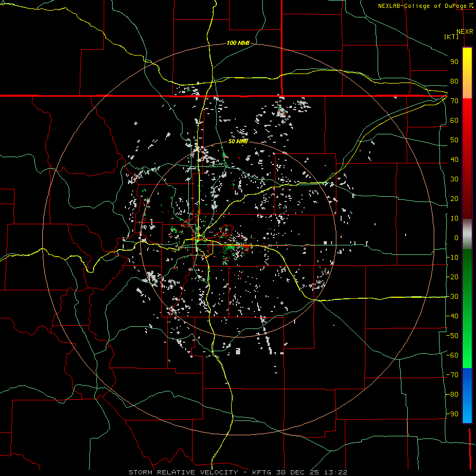This screenshot has width=476, height=476.
Task: Click the -80 scale label
Action: click(x=452, y=395)
